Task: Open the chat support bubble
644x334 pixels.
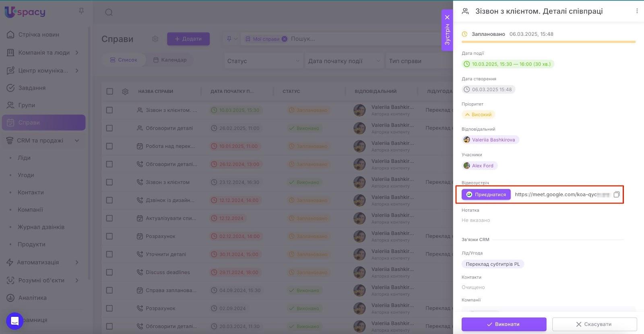Action: pos(15,321)
